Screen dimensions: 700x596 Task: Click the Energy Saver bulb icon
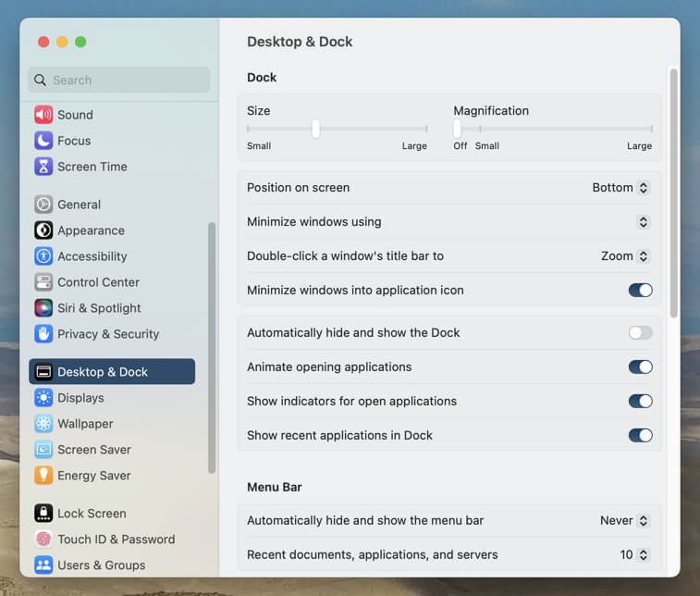[43, 476]
